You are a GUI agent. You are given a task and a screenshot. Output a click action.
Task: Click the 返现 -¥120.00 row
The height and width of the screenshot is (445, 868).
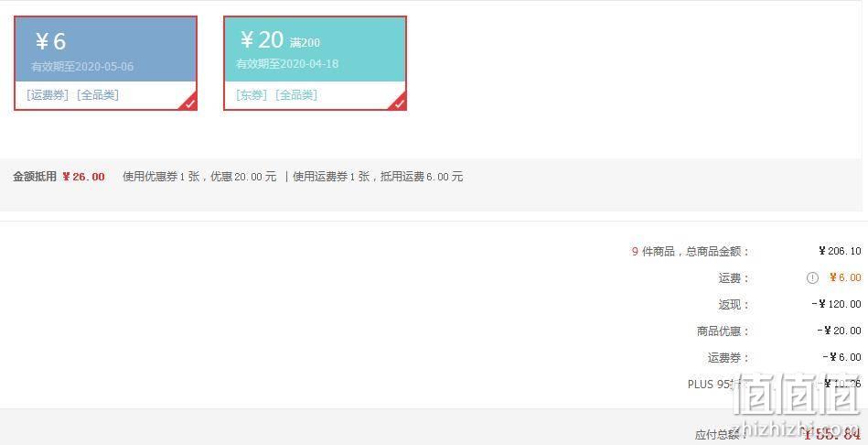(789, 304)
